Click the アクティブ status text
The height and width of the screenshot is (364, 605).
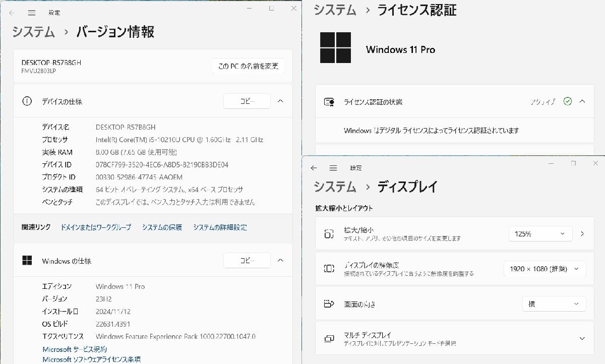point(543,101)
